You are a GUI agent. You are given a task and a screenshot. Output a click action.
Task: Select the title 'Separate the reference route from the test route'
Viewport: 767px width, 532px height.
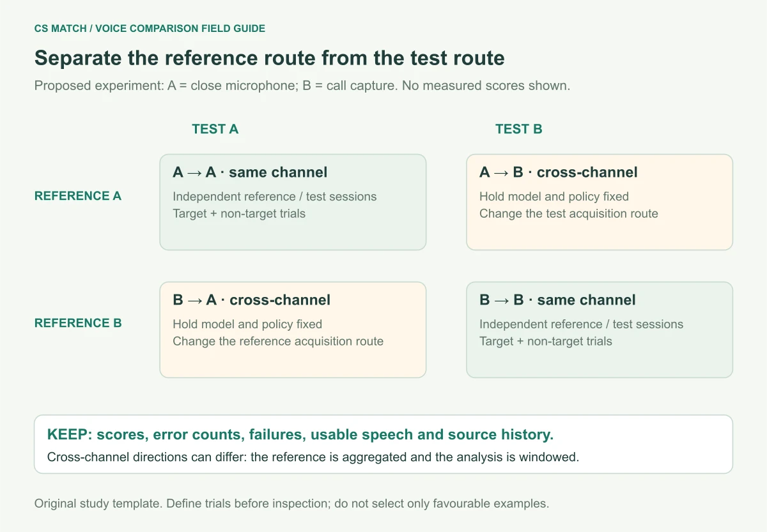pyautogui.click(x=270, y=58)
